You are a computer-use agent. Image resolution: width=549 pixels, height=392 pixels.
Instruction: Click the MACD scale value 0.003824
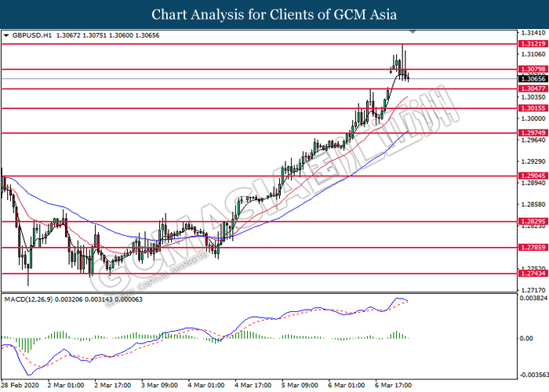click(x=533, y=299)
